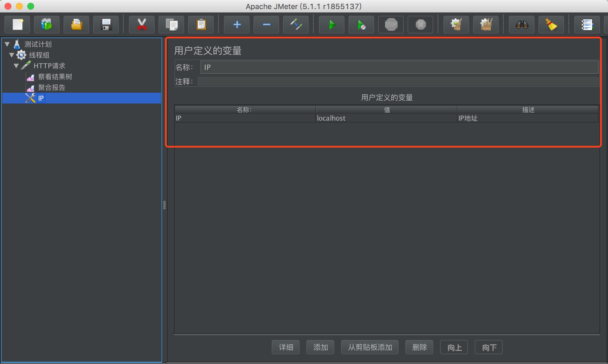Screen dimensions: 608x364
Task: Click the Clear All icon with two brooms
Action: (486, 24)
